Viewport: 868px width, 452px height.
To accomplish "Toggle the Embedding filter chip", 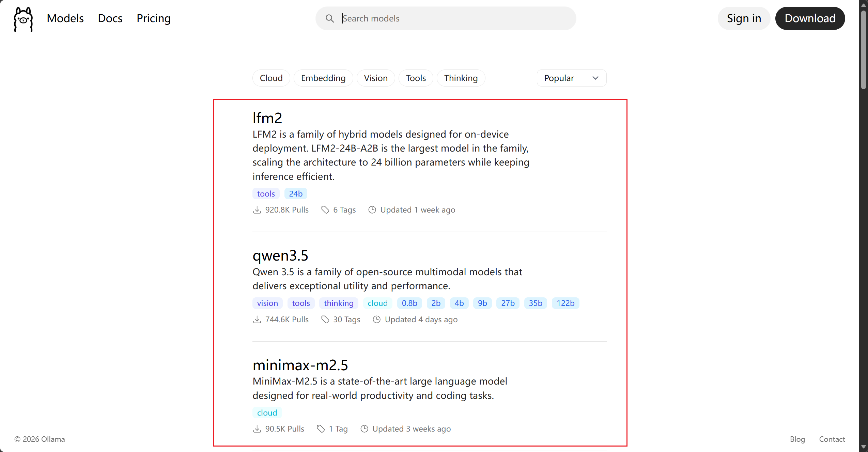I will (x=323, y=78).
